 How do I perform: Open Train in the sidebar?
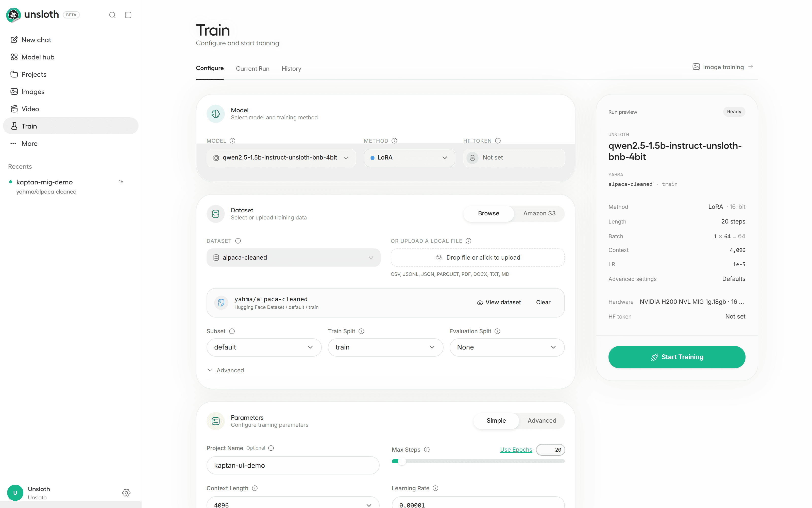71,126
